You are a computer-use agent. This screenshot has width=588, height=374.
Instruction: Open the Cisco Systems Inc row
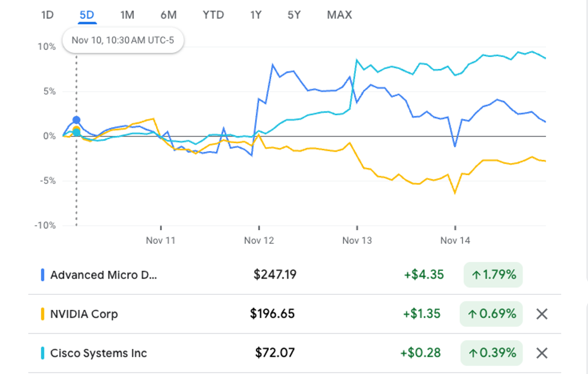pos(98,353)
